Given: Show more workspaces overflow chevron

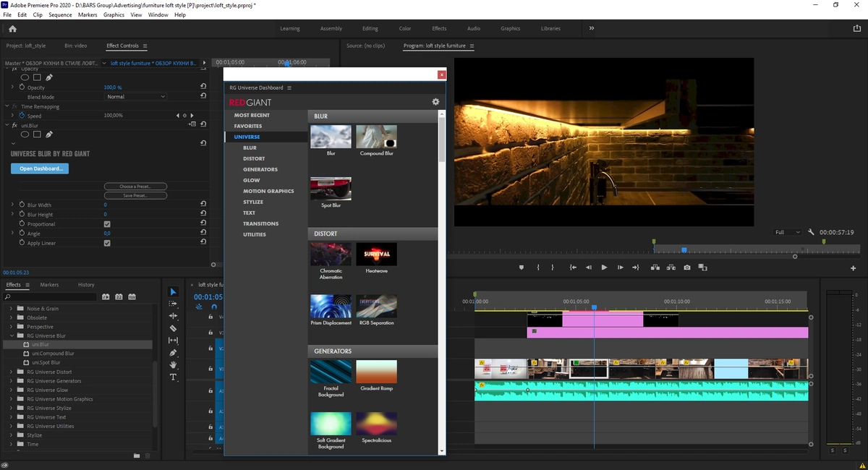Looking at the screenshot, I should [592, 28].
